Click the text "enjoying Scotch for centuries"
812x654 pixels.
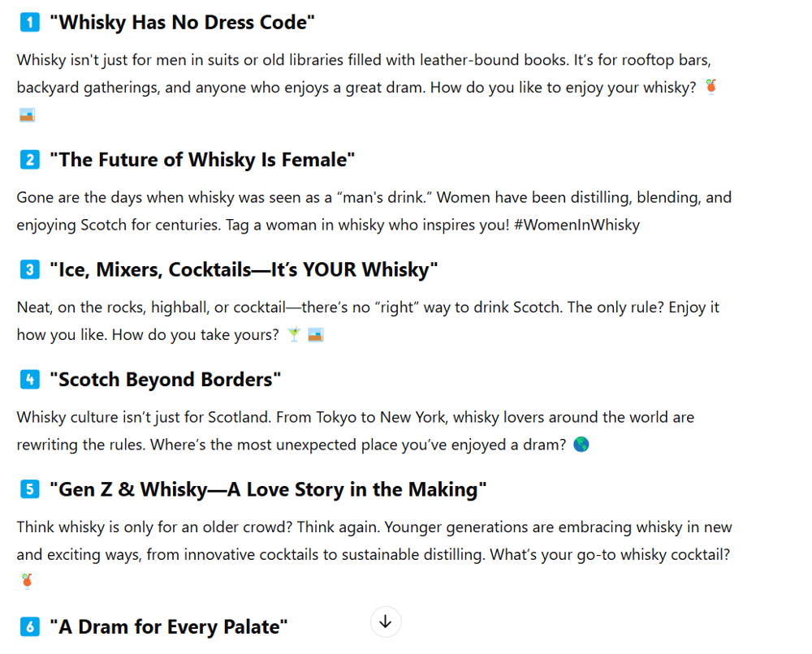coord(119,225)
